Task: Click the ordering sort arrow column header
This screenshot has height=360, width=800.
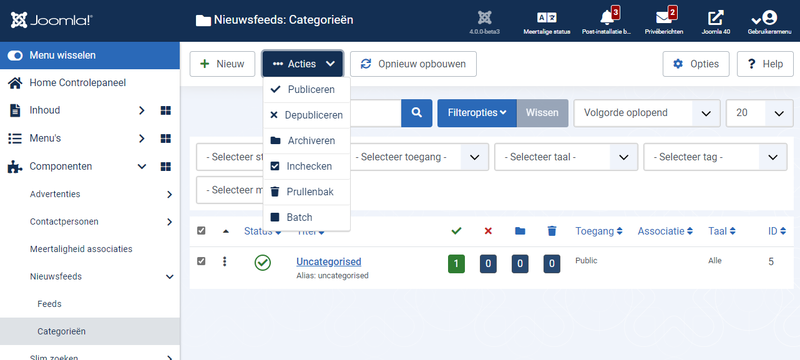Action: click(226, 231)
